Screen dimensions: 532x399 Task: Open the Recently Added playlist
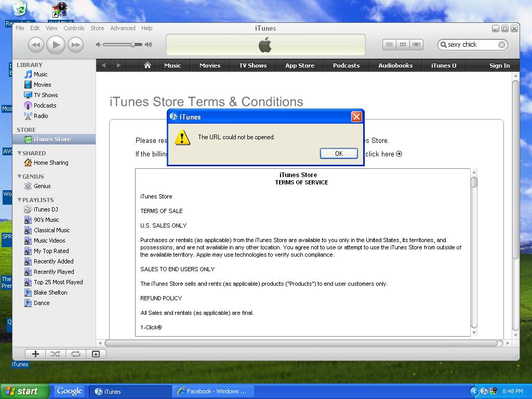pos(54,261)
